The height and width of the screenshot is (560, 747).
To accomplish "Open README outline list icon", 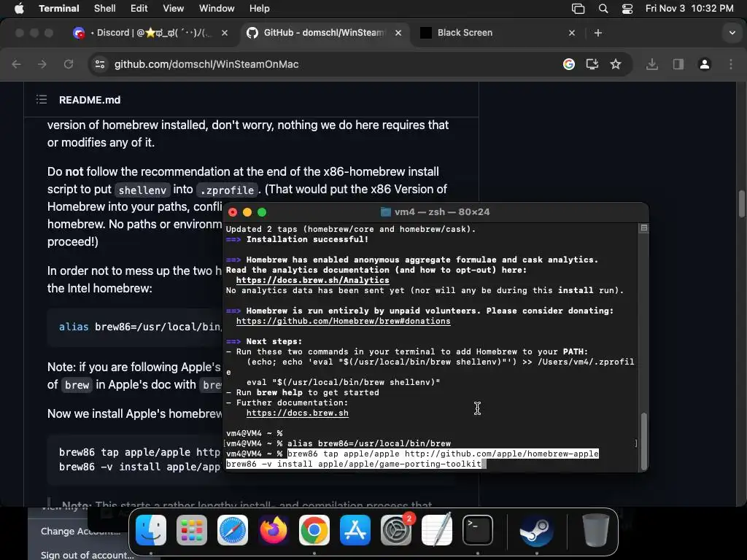I will pos(42,99).
